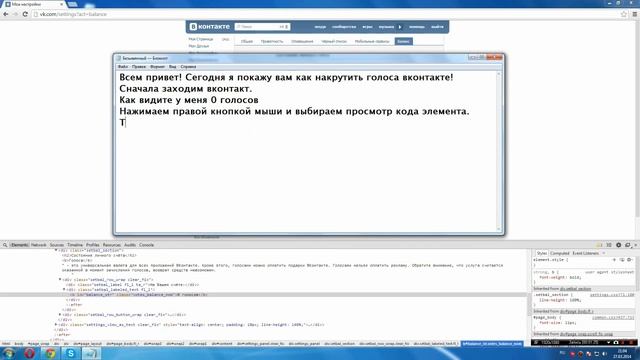Switch to the Resources tab in DevTools
Image resolution: width=640 pixels, height=360 pixels.
(112, 245)
